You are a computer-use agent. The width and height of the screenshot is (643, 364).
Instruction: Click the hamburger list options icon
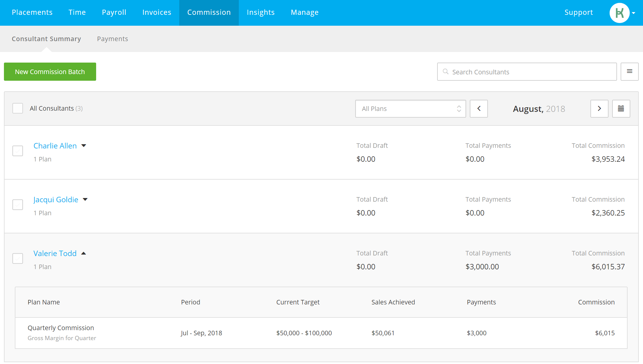(630, 71)
